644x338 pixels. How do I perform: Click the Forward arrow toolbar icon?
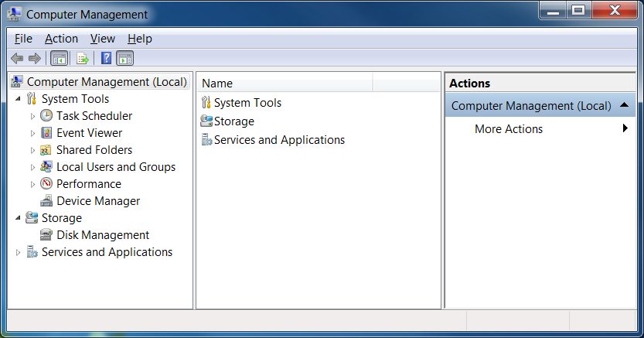34,58
